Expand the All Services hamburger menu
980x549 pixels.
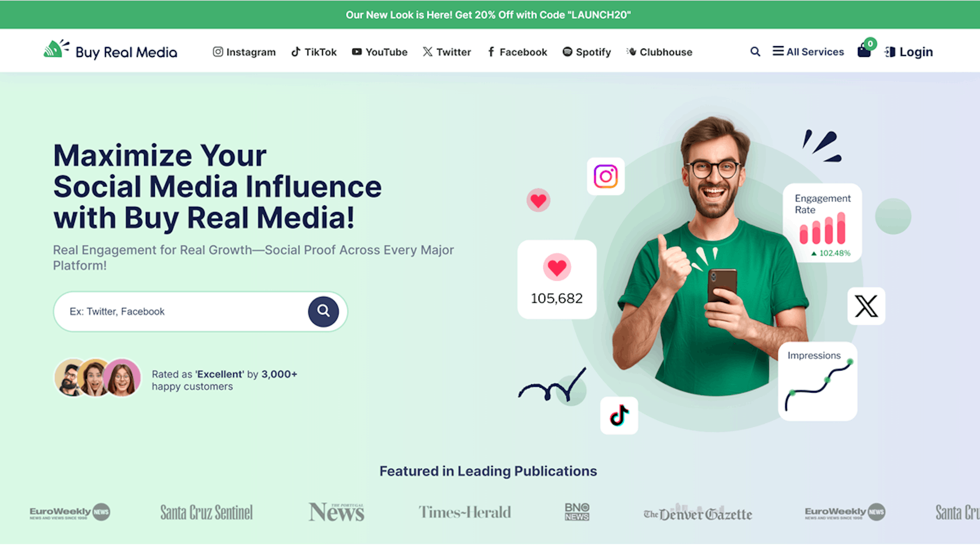pos(808,51)
